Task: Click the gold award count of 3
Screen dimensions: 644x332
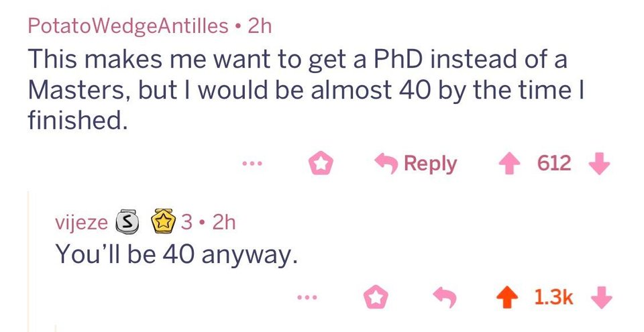Action: (x=185, y=222)
